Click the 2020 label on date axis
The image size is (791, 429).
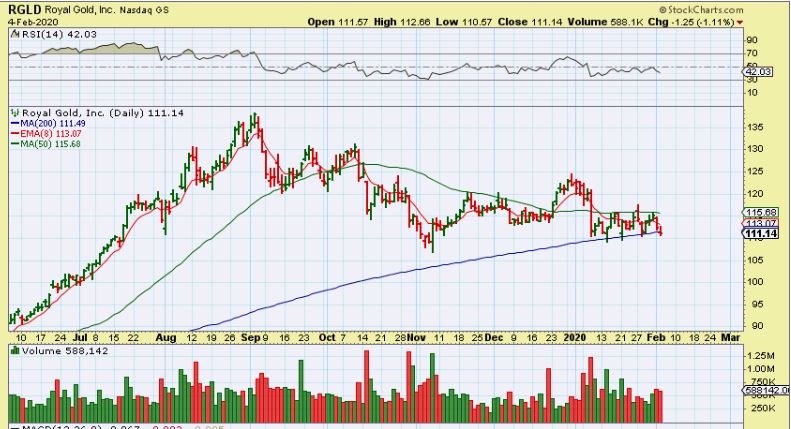(x=575, y=338)
